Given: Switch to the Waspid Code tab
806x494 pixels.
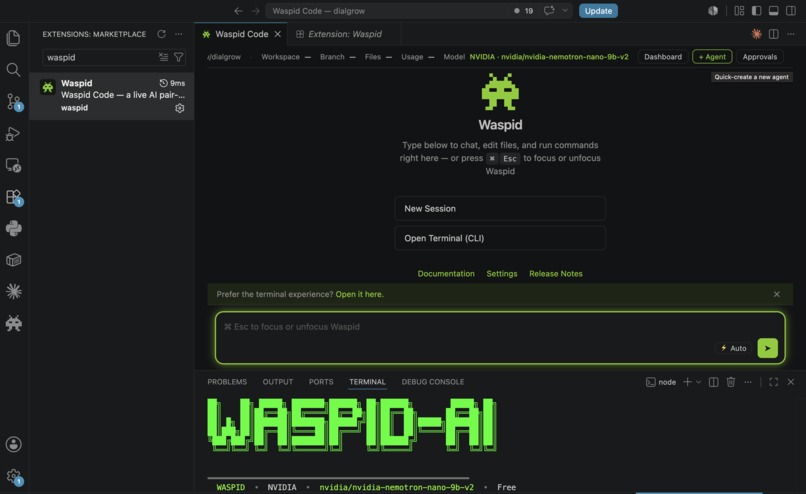Looking at the screenshot, I should 242,34.
